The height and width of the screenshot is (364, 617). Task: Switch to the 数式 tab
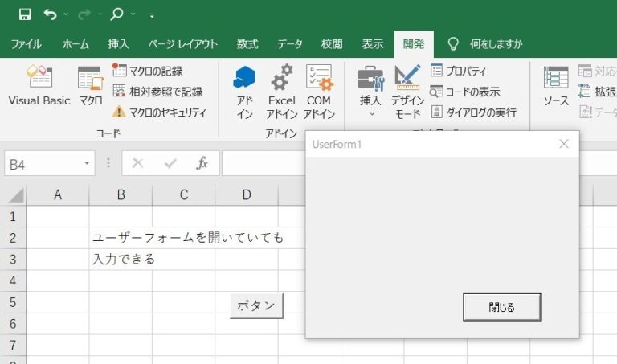[x=247, y=43]
